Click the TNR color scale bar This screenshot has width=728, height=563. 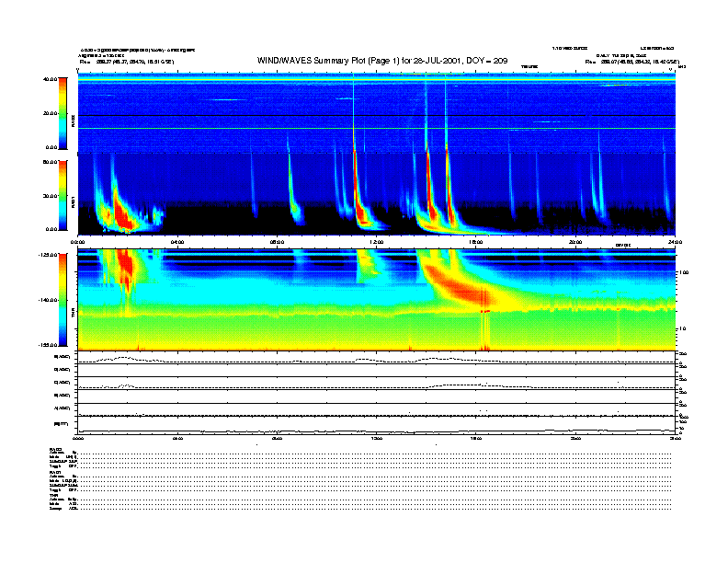(63, 300)
